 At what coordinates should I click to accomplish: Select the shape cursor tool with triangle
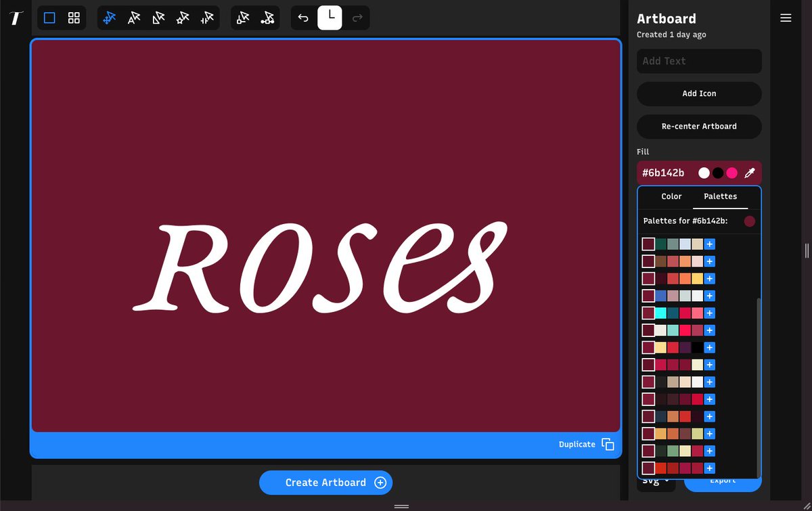point(158,18)
